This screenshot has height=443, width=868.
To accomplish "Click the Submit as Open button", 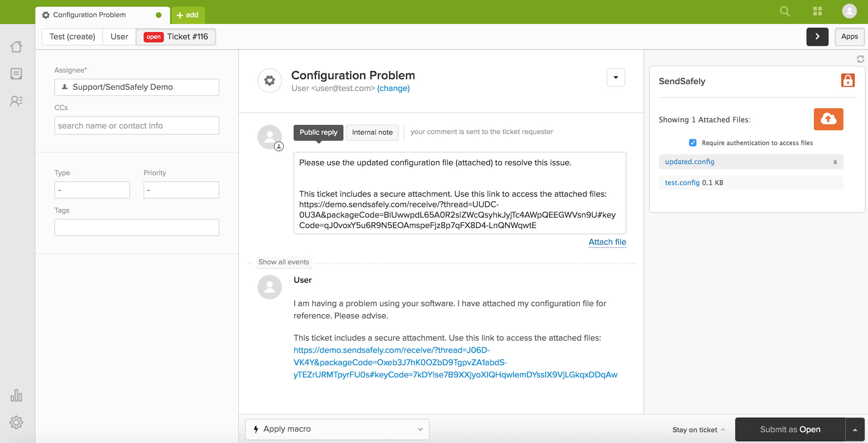I will (x=790, y=429).
